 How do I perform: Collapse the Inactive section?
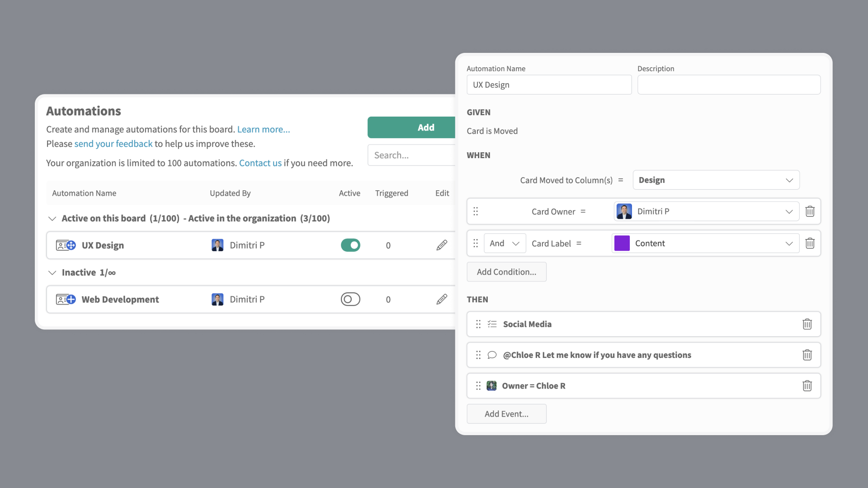coord(52,272)
